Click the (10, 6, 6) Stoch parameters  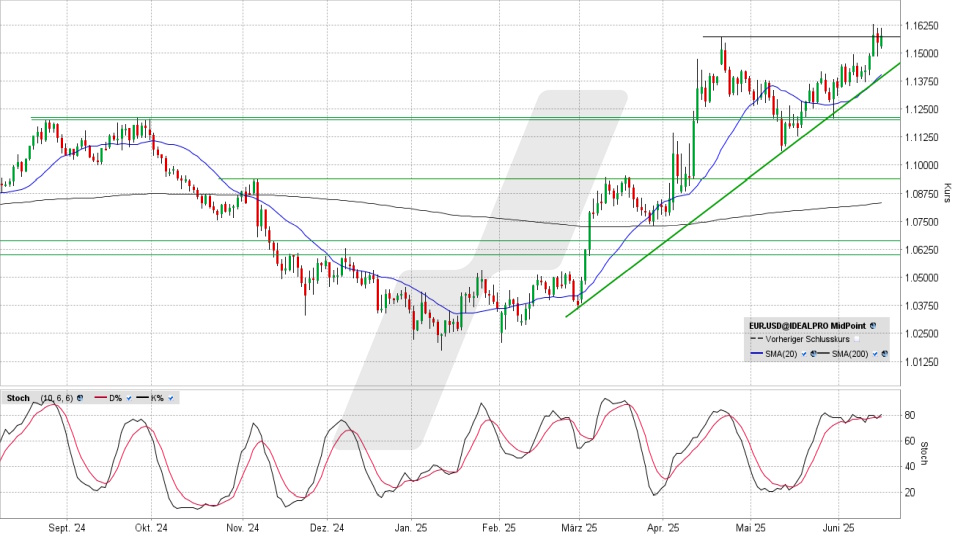[x=57, y=398]
